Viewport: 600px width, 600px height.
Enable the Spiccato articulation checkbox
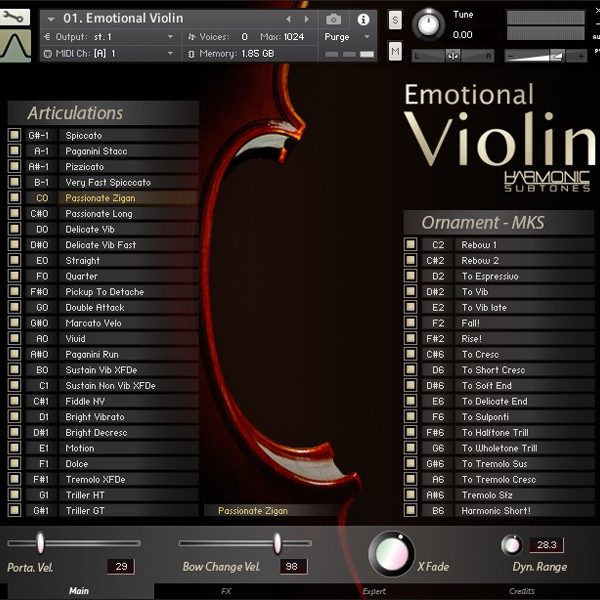(15, 135)
